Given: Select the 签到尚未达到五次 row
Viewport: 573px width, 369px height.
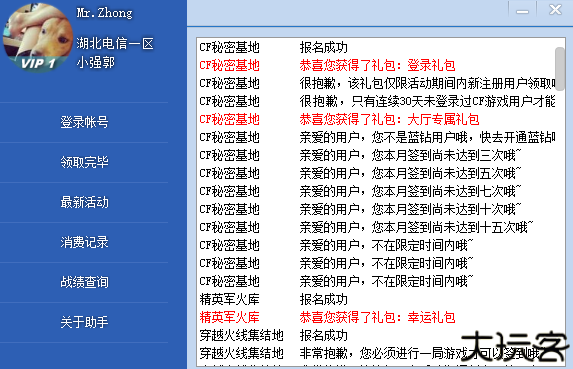Looking at the screenshot, I should click(376, 173).
